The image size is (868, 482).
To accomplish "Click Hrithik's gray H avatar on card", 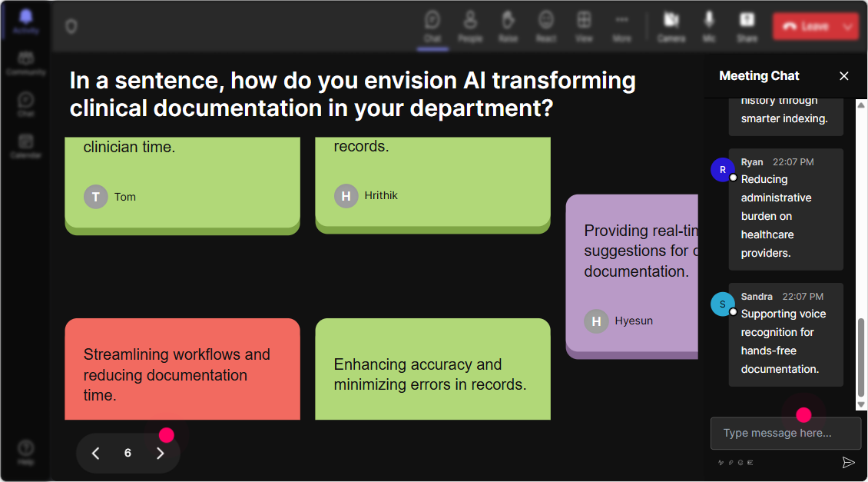I will click(x=346, y=195).
